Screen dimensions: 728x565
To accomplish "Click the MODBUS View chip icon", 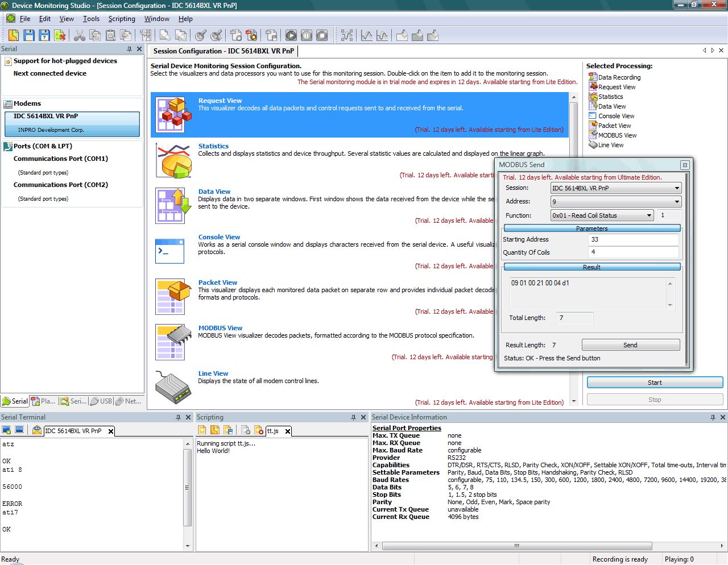I will 173,342.
